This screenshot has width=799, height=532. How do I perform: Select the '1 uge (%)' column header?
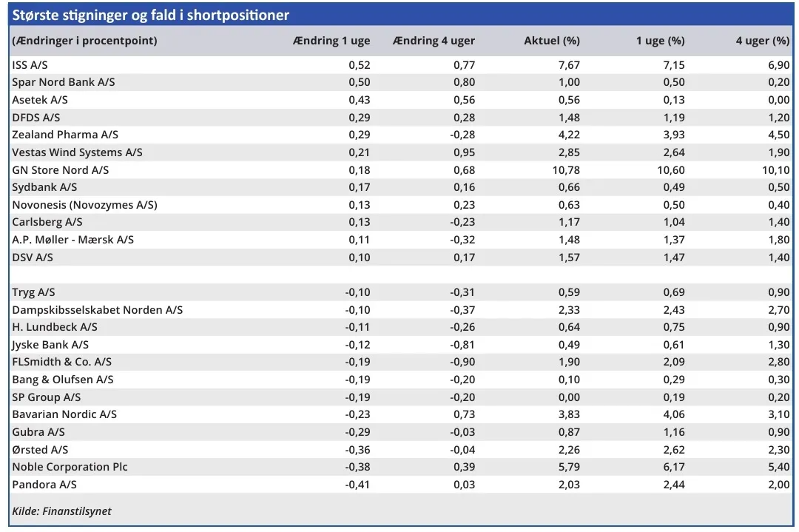click(x=660, y=41)
